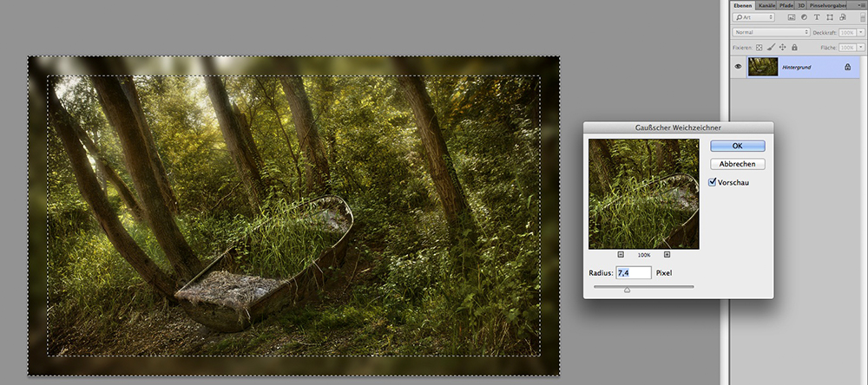
Task: Filter layers by smart objects icon
Action: (842, 17)
